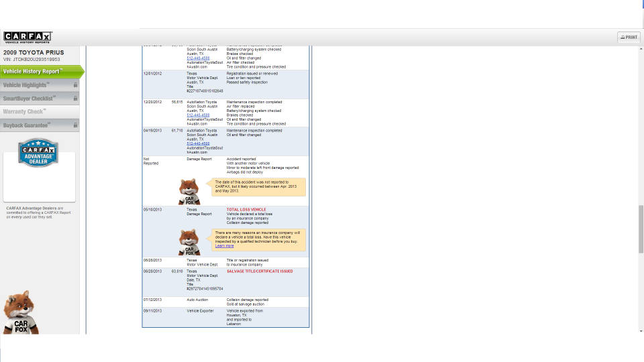Click the accident date explanation note

258,187
